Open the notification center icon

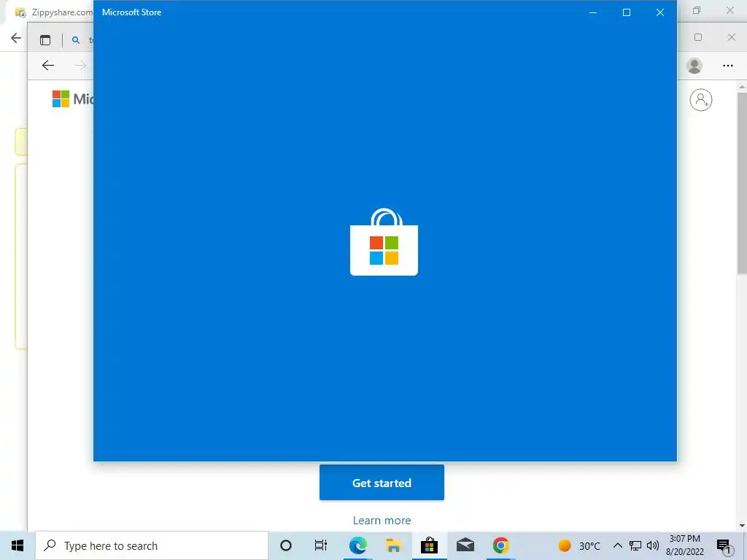click(724, 545)
